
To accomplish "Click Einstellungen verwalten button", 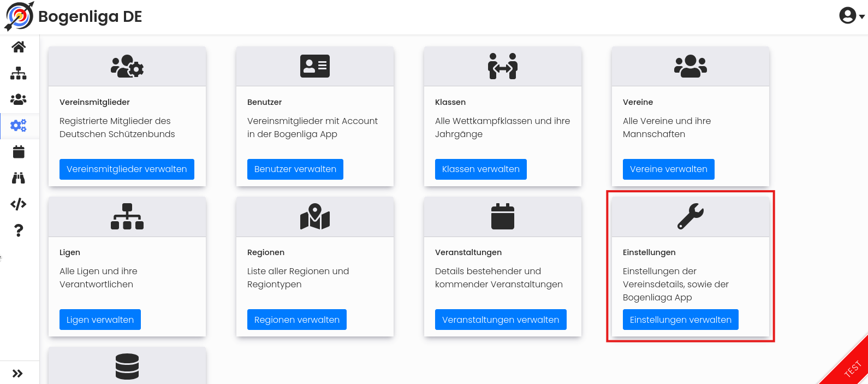I will click(681, 320).
